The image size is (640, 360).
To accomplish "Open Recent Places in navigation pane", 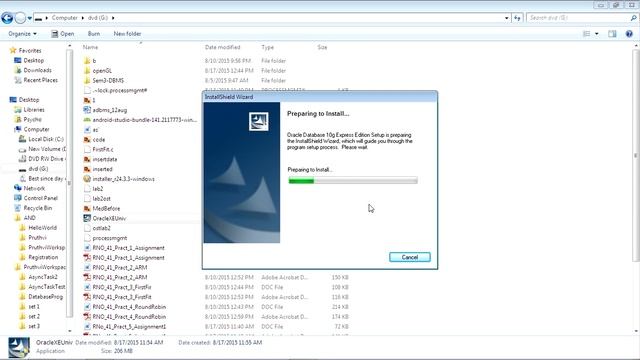I will (40, 80).
